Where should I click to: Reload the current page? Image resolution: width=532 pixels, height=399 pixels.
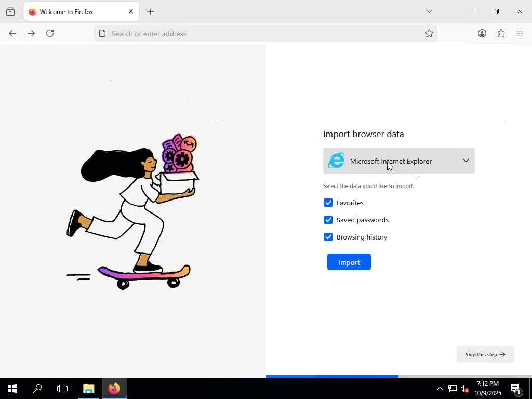(x=50, y=33)
